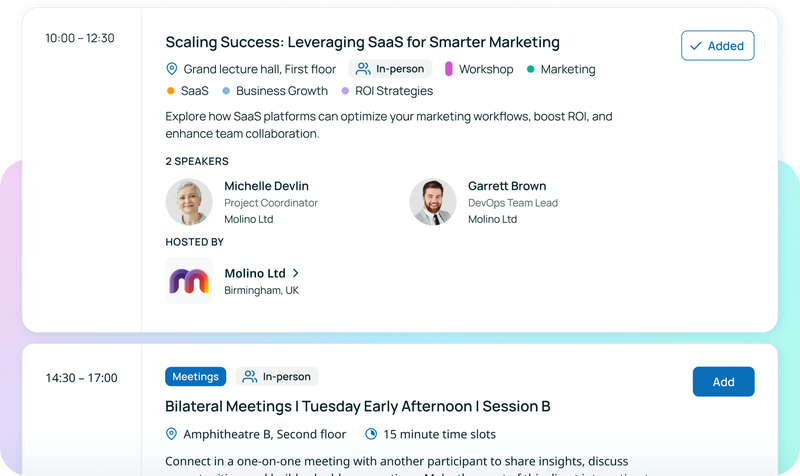The image size is (800, 476).
Task: Click the people icon in second session's In-person badge
Action: click(250, 377)
